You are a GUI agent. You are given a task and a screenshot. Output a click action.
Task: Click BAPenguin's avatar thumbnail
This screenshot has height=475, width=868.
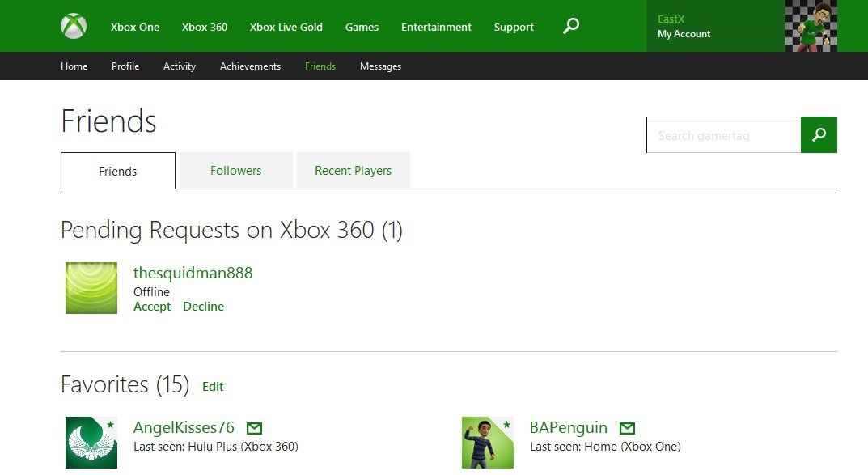pos(487,442)
